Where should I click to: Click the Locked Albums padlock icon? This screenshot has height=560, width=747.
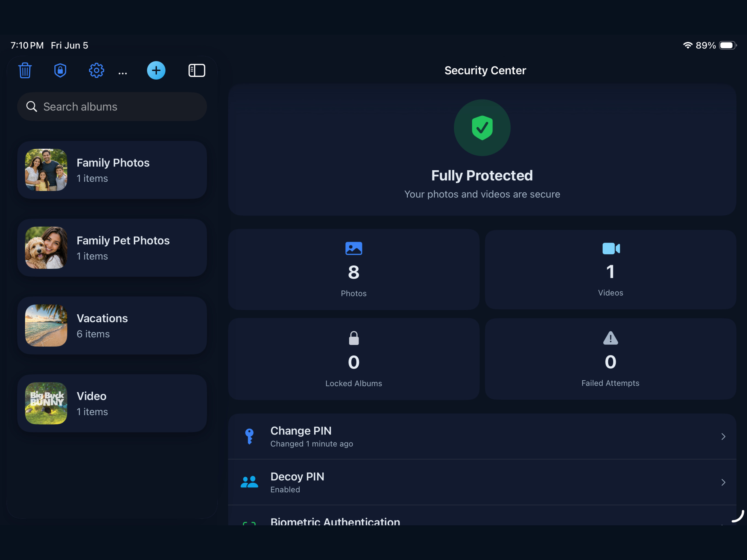(x=354, y=338)
